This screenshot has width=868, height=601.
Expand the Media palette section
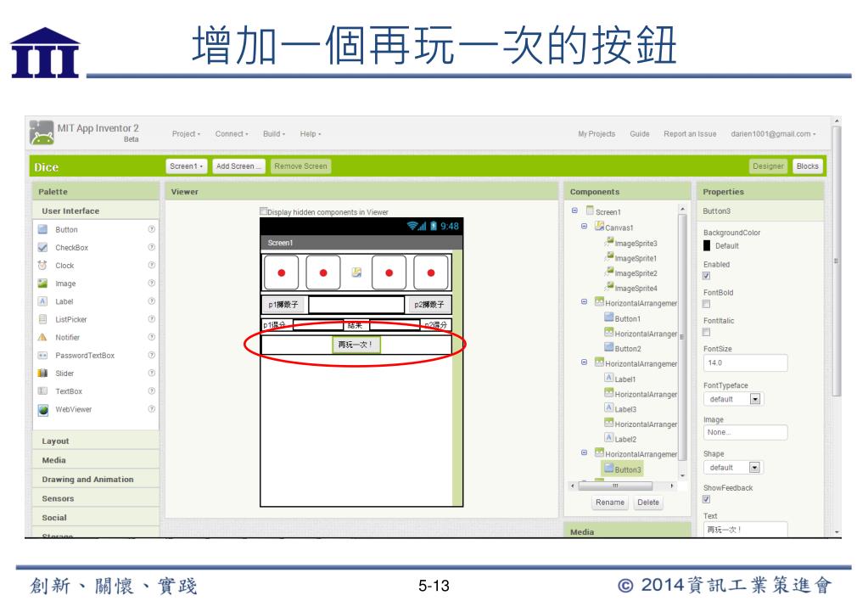coord(96,460)
